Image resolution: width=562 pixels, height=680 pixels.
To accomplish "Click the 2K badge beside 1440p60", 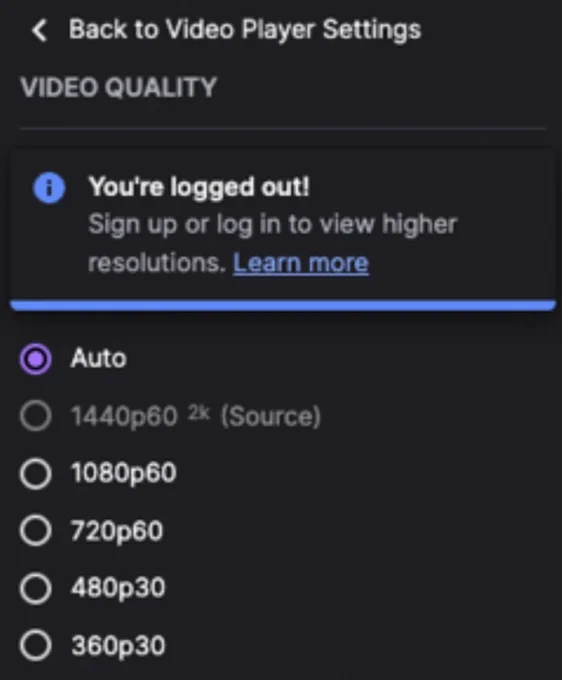I will point(199,413).
